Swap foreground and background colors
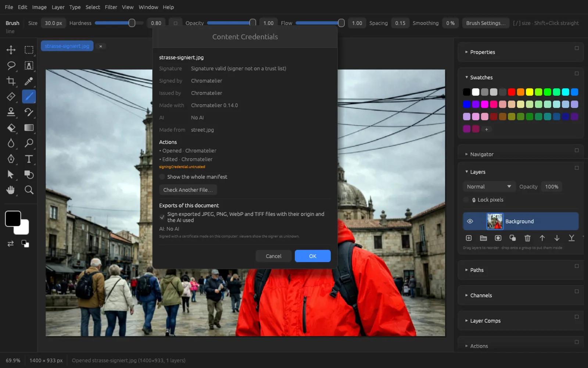This screenshot has height=368, width=588. pos(11,244)
